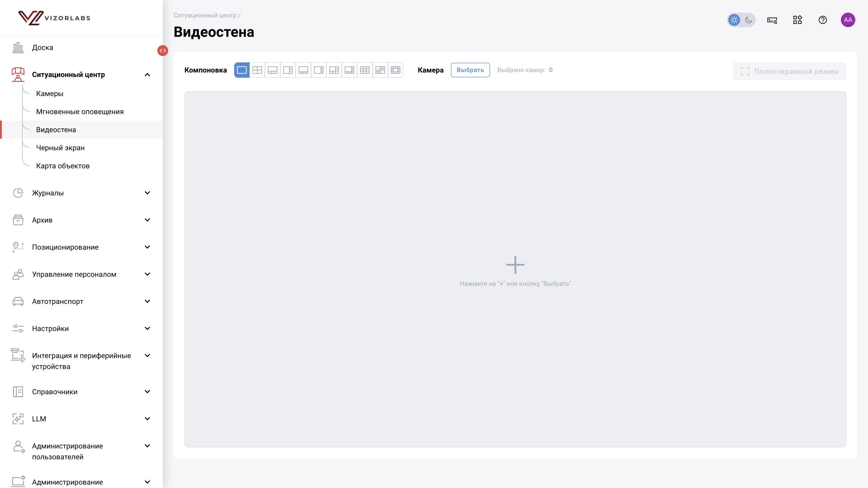868x488 pixels.
Task: Expand the LLM menu section
Action: click(147, 419)
